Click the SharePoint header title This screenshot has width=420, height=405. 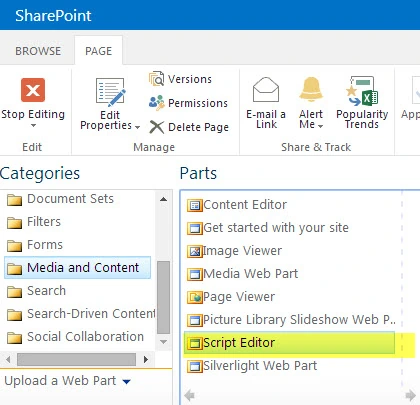click(x=53, y=16)
